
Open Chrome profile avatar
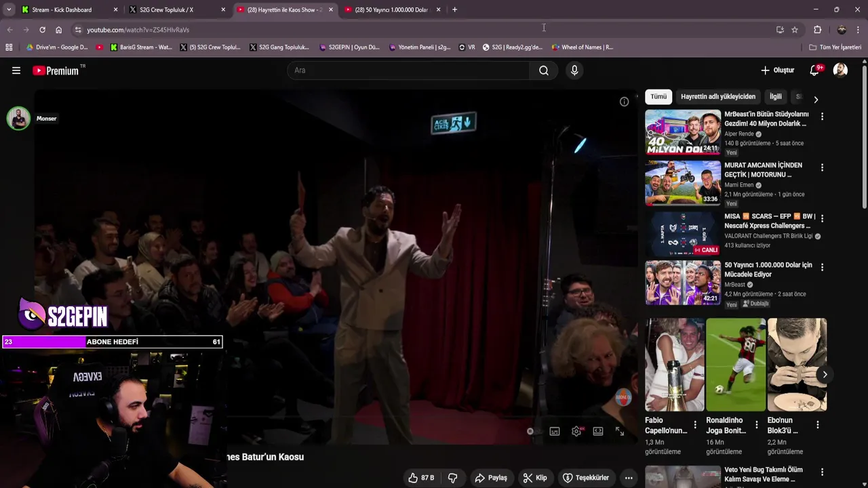click(x=842, y=30)
